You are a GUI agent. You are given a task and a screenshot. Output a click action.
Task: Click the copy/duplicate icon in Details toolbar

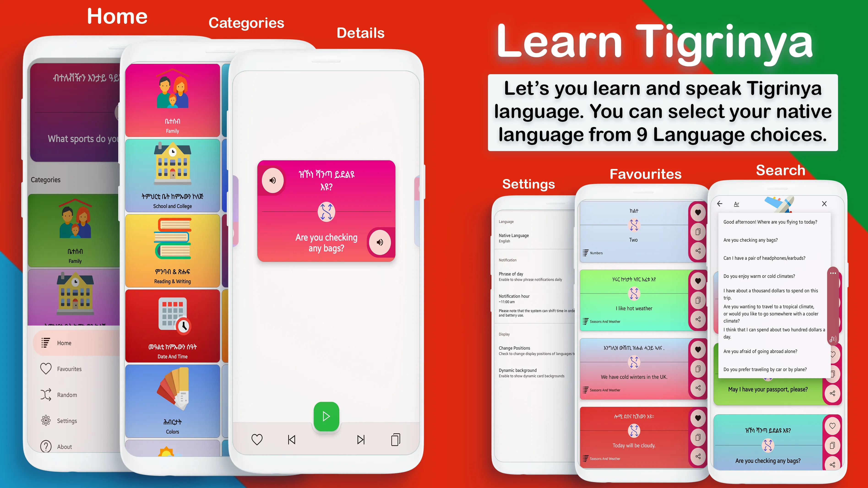pyautogui.click(x=395, y=440)
